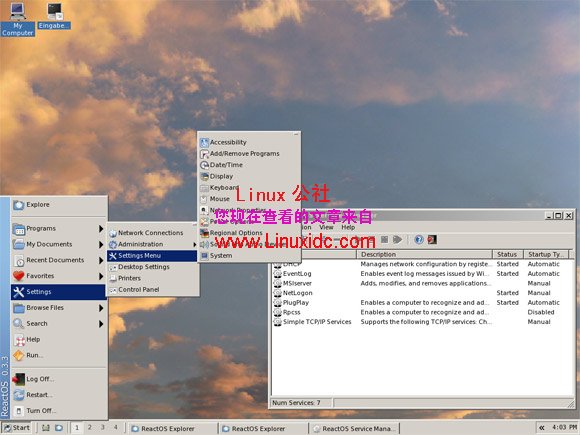The height and width of the screenshot is (435, 580).
Task: Click the resume-service toolbar arrow
Action: (x=397, y=240)
